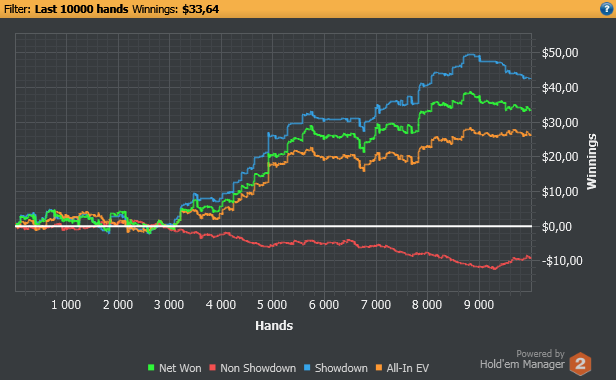616x380 pixels.
Task: Click the 5 000 hands axis label
Action: point(272,305)
